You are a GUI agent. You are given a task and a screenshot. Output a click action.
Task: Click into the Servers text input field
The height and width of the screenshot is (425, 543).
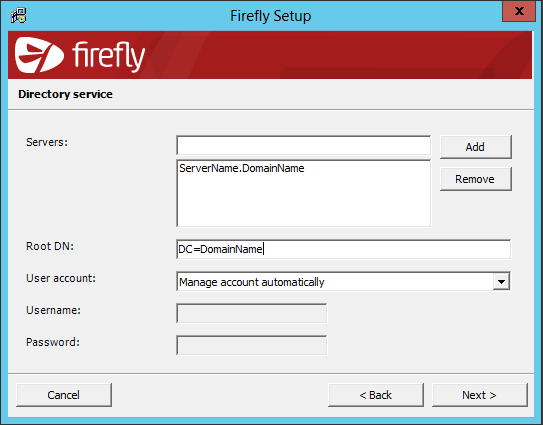303,145
